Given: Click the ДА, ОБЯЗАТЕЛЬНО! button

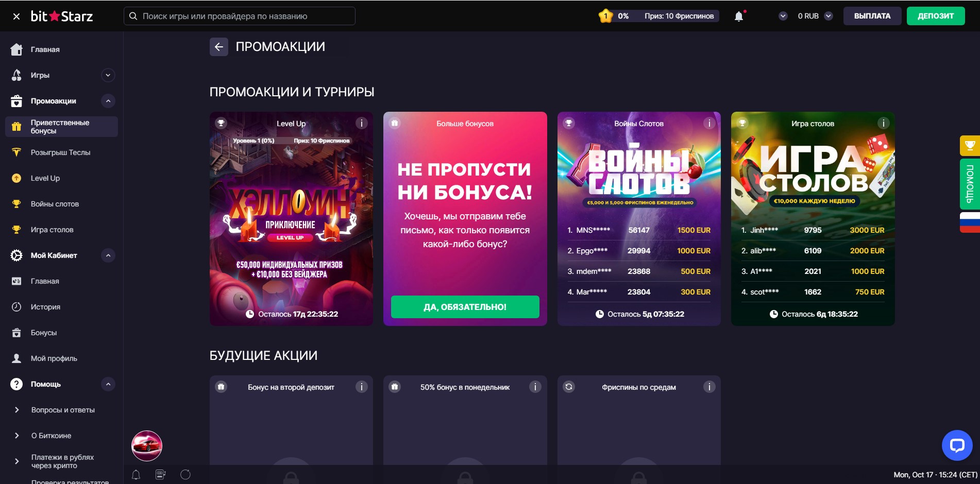Looking at the screenshot, I should (x=465, y=307).
